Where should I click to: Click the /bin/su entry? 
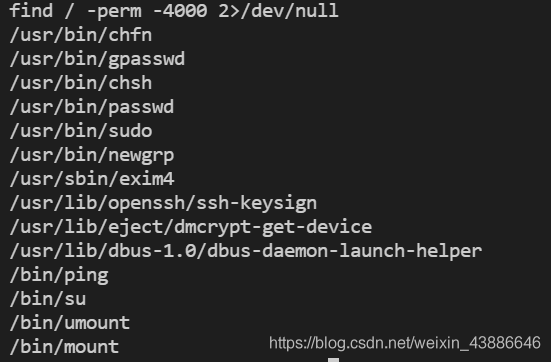pyautogui.click(x=48, y=299)
